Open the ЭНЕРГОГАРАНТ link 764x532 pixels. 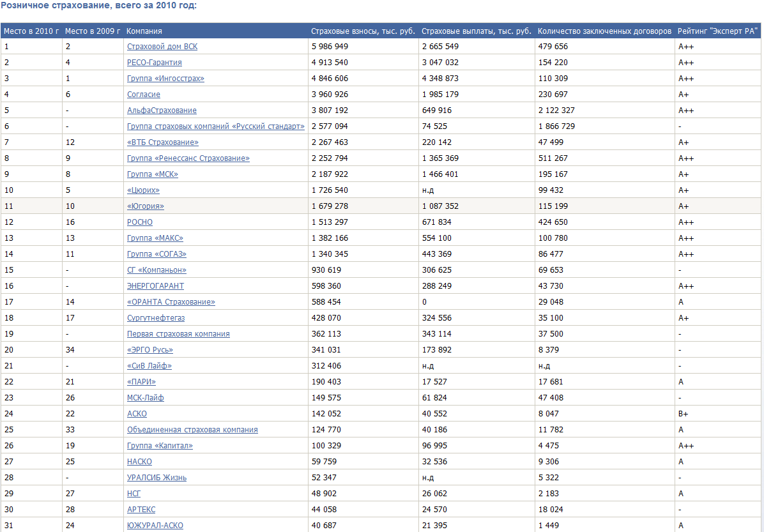coord(155,286)
